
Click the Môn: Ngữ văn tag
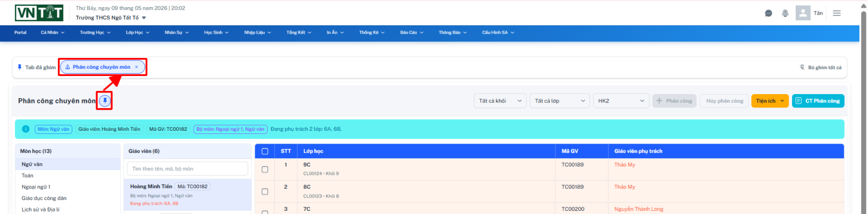(53, 129)
